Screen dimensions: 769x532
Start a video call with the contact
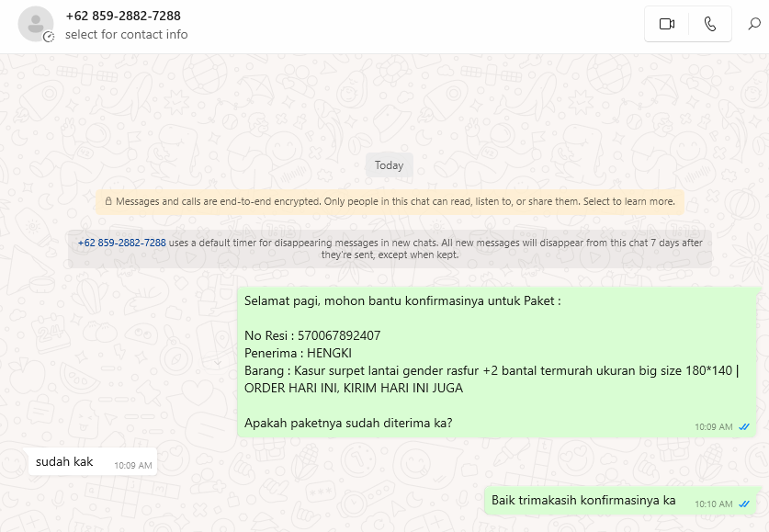point(666,24)
